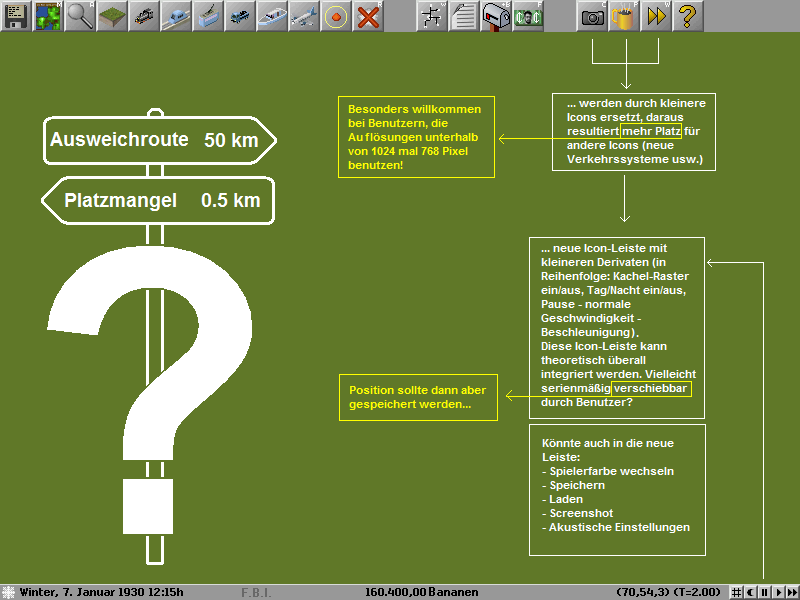Open the list/document window icon
This screenshot has width=800, height=600.
coord(464,16)
